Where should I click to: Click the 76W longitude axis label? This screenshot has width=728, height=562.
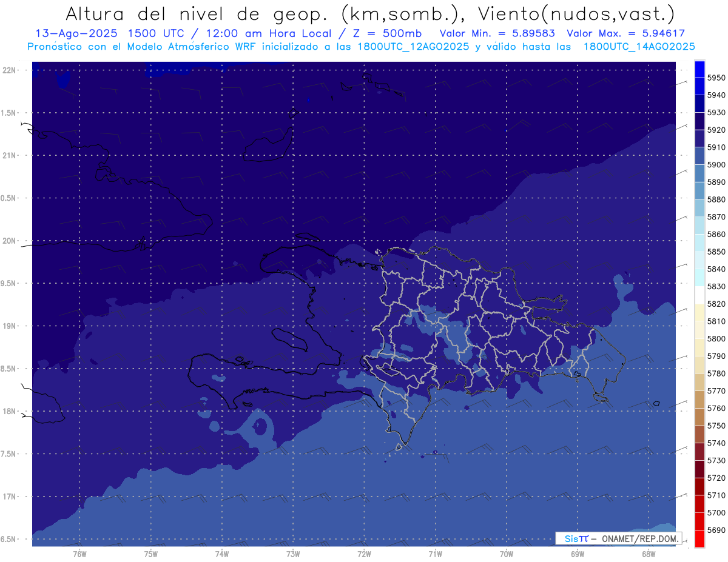coord(79,554)
